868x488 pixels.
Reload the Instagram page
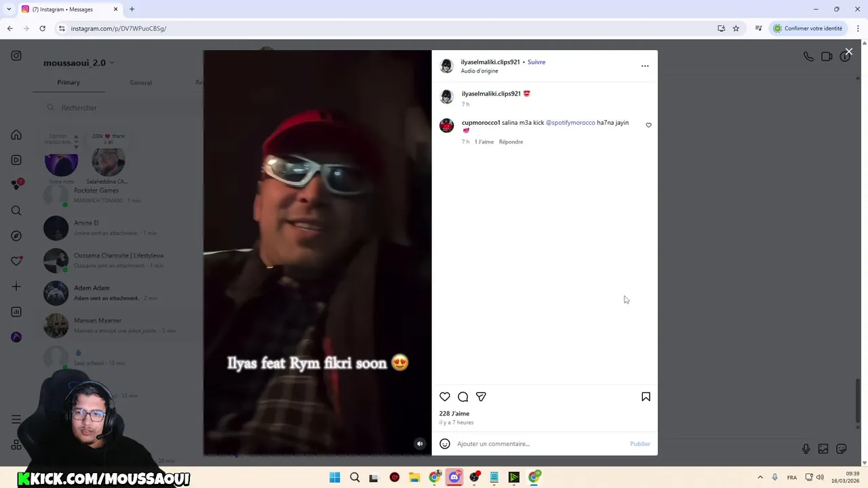[x=42, y=28]
